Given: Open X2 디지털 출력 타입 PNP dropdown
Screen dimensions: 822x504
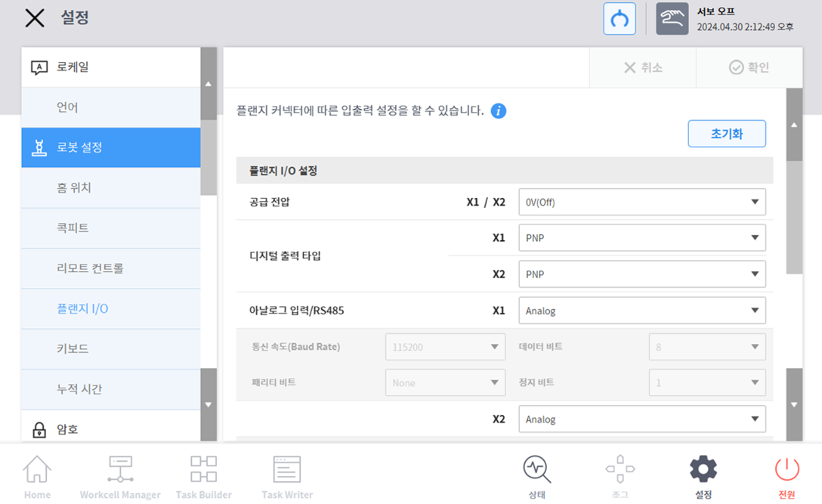Looking at the screenshot, I should coord(641,274).
